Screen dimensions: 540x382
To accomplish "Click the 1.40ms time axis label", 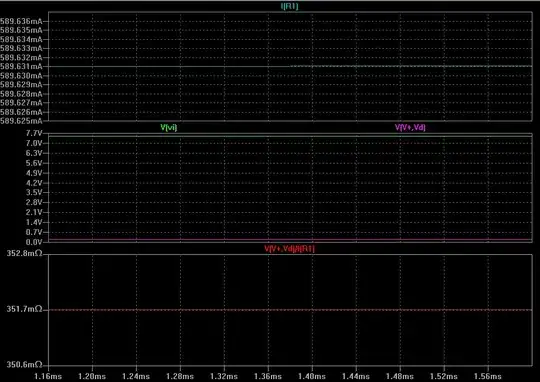I will tap(312, 376).
